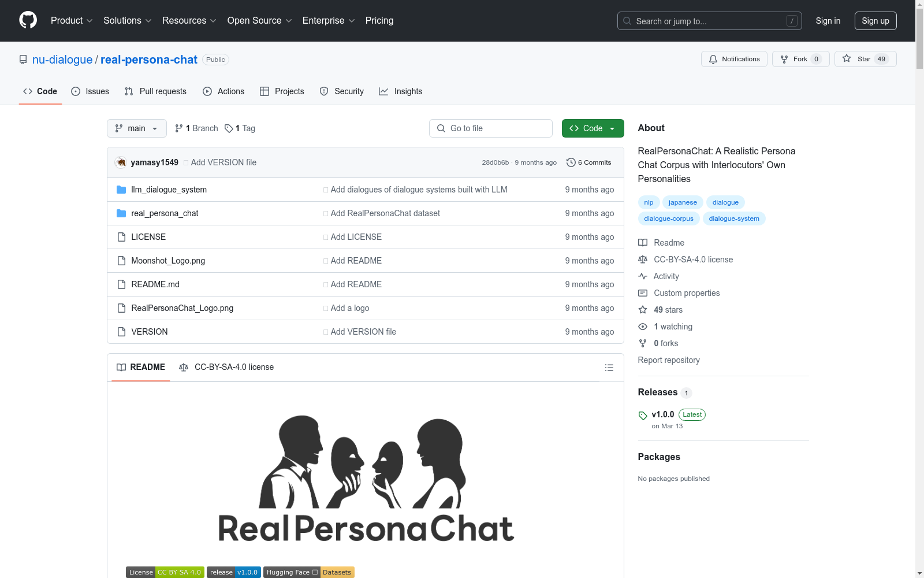Click the repository icon beside nu-dialogue
The image size is (924, 578).
23,60
